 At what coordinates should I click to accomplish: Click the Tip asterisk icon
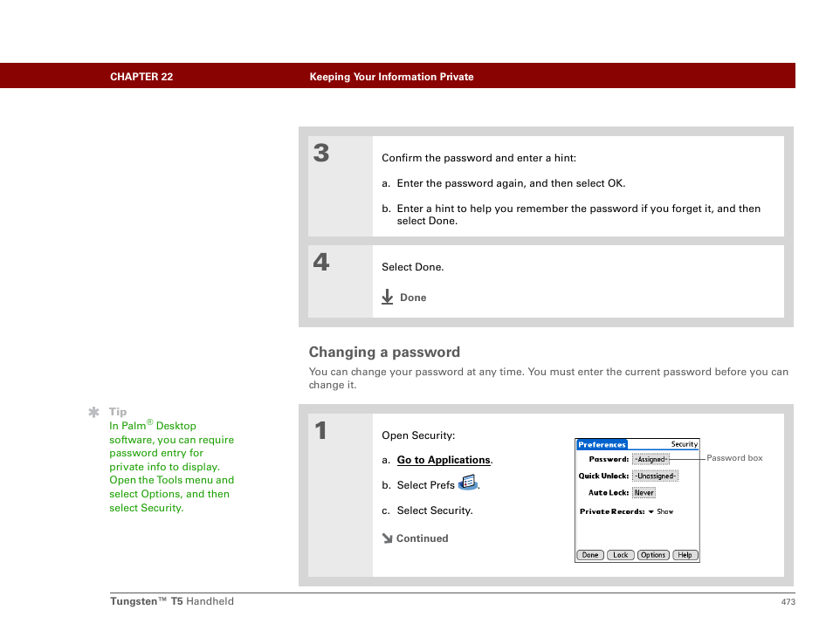(x=94, y=412)
